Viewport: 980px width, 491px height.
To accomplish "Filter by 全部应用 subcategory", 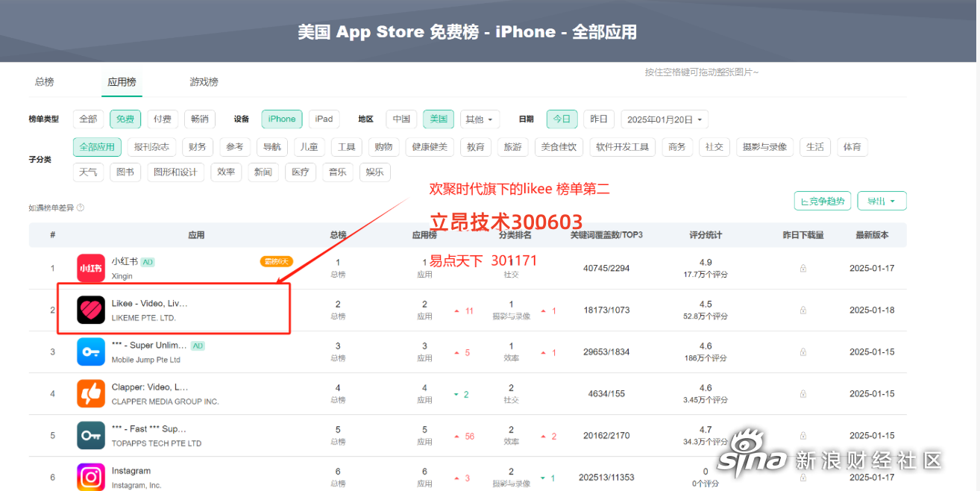I will pyautogui.click(x=97, y=147).
